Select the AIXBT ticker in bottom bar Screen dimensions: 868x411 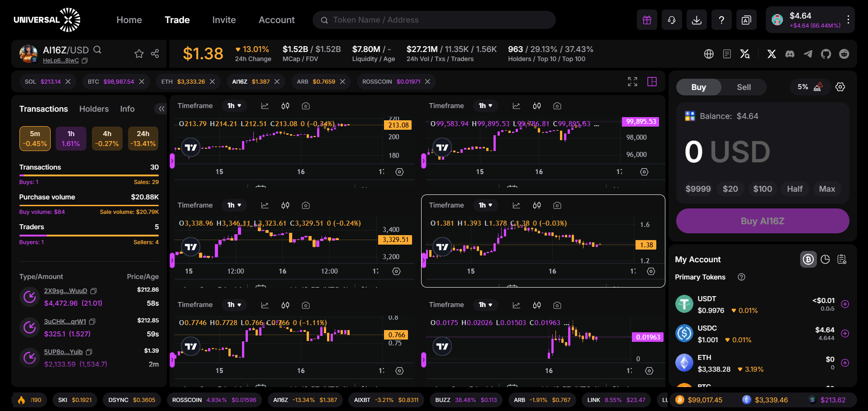point(386,400)
